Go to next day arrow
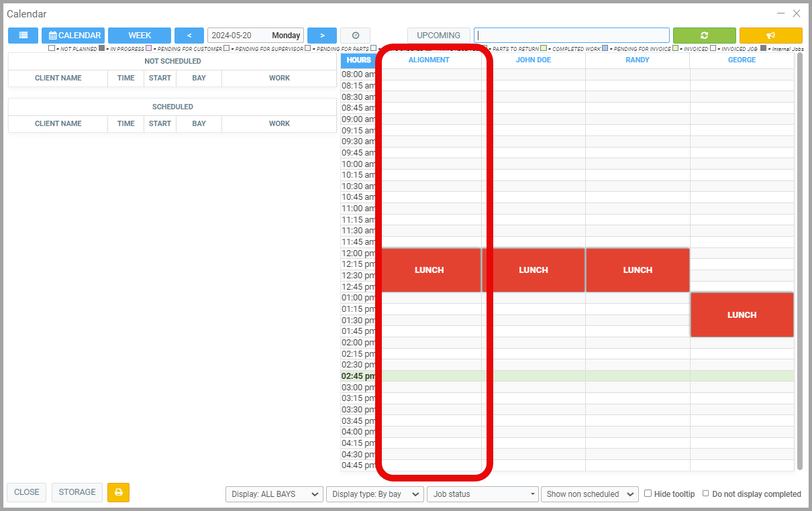 [x=322, y=36]
